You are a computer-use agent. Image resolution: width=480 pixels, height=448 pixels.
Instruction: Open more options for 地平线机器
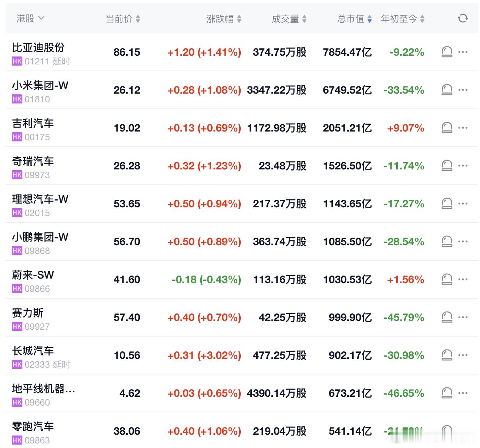[x=463, y=393]
